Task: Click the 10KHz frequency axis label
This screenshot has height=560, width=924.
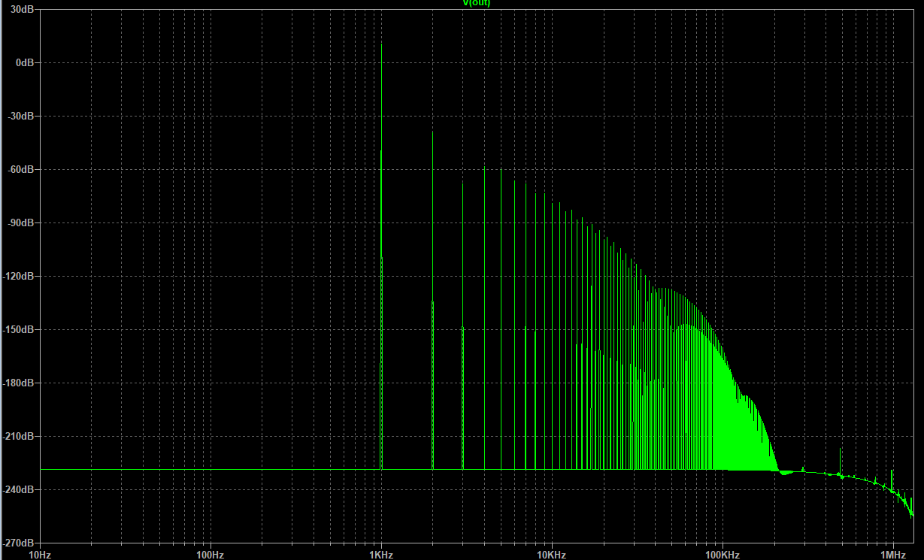Action: coord(552,555)
